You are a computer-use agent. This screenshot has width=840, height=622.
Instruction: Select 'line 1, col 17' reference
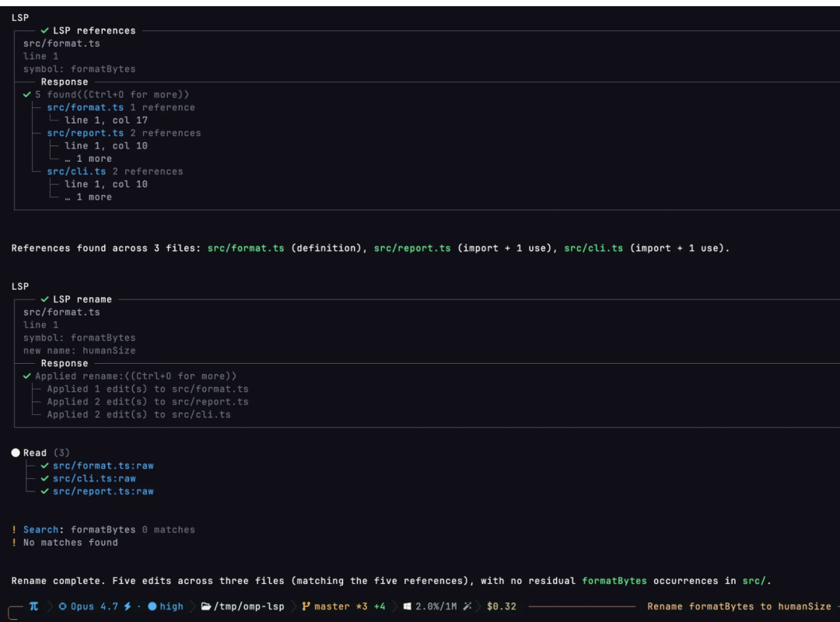click(106, 120)
